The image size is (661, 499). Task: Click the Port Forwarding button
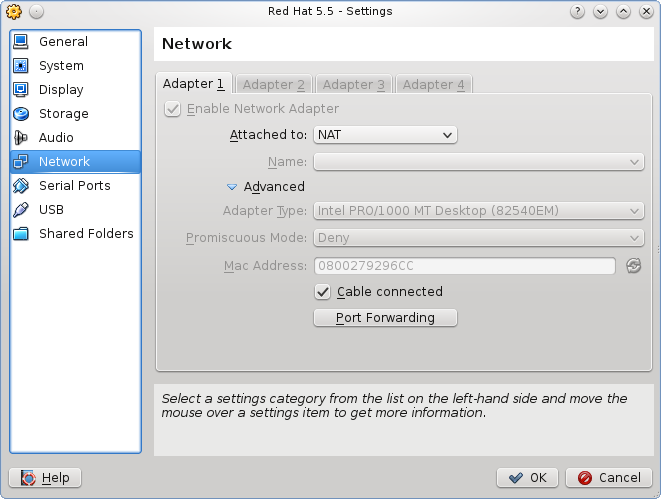(x=385, y=317)
